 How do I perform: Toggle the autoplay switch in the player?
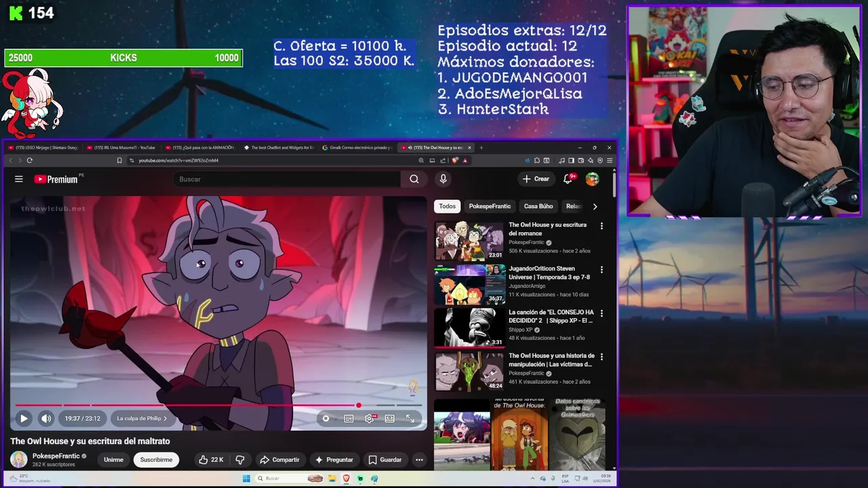(x=326, y=418)
